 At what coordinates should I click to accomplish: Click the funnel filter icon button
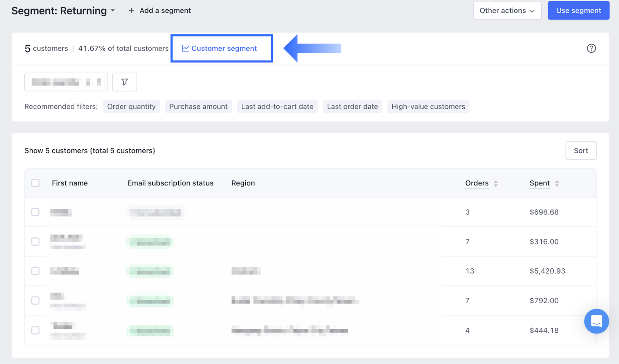point(124,82)
